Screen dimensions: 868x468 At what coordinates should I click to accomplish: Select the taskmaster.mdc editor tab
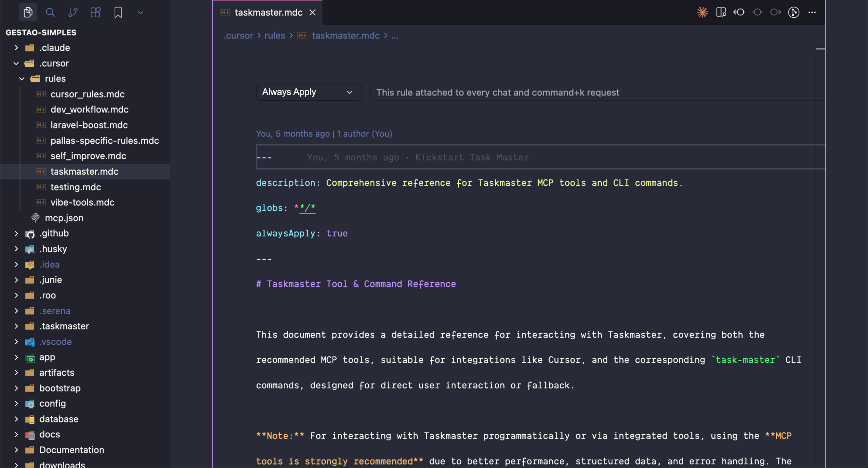(x=268, y=12)
